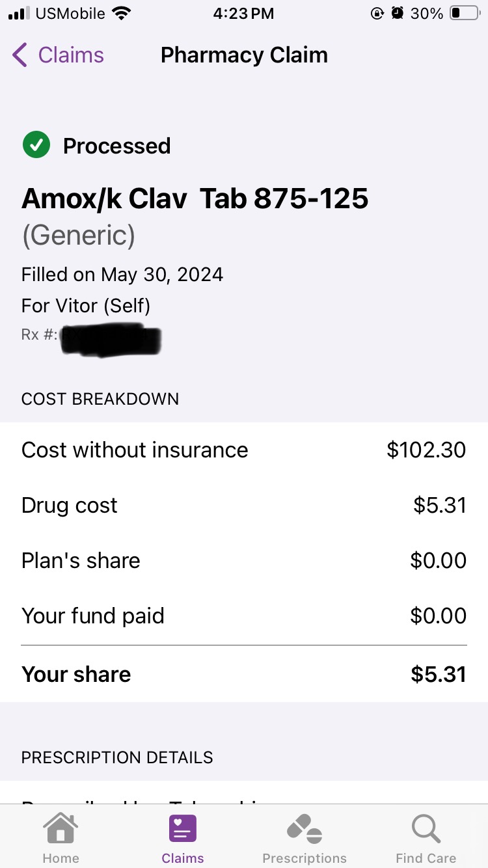
Task: Switch to the Find Care tab label
Action: [x=426, y=858]
